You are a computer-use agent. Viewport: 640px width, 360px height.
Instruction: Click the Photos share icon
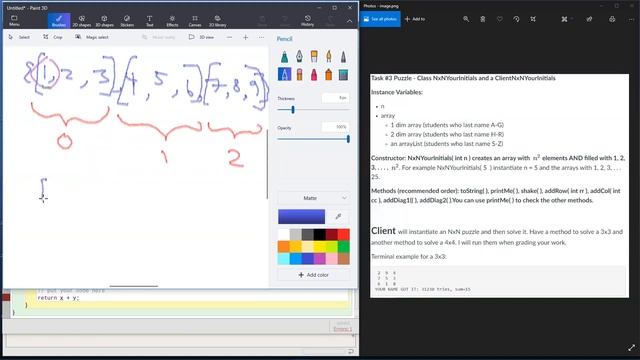pos(589,19)
